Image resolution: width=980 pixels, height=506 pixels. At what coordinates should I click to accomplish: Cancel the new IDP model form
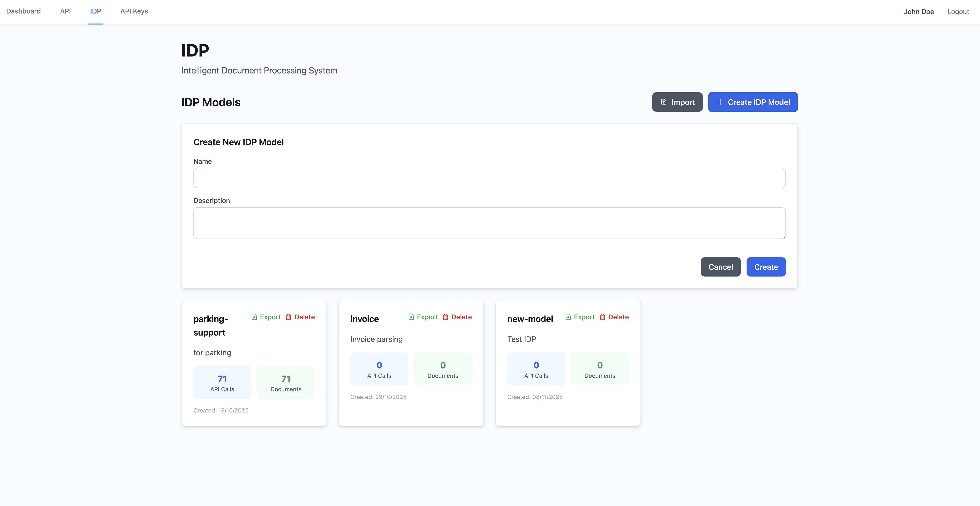(x=720, y=267)
